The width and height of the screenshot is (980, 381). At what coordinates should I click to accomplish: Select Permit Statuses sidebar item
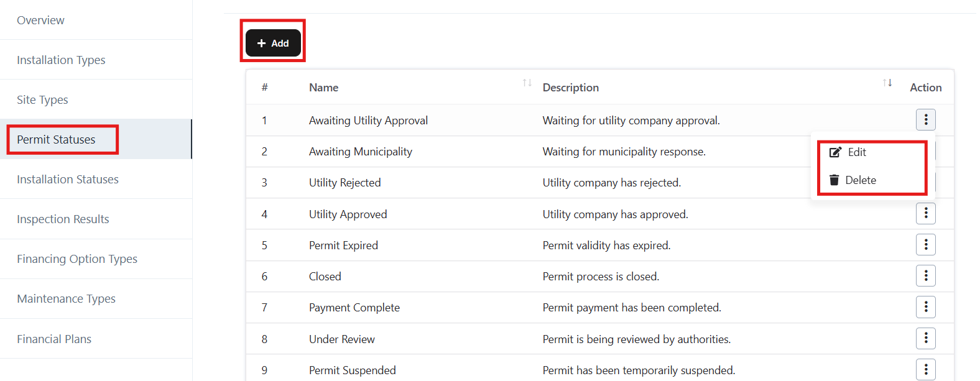(x=56, y=140)
